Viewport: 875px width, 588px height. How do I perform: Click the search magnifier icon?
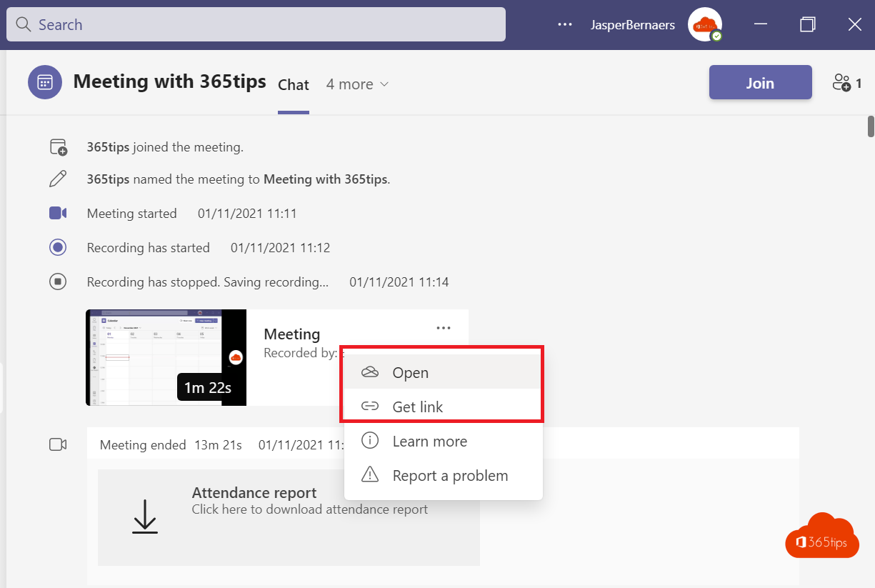23,25
